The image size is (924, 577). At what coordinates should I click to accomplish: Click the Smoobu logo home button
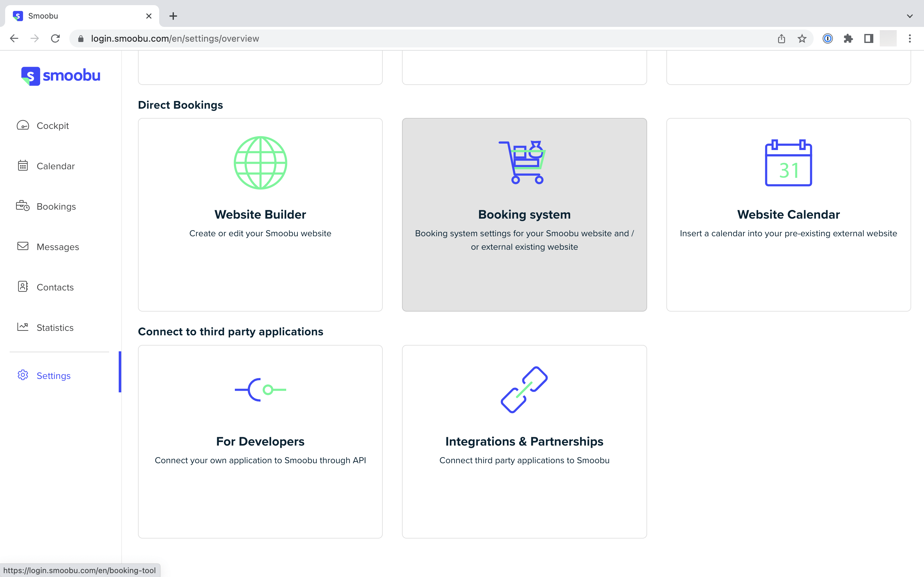61,75
